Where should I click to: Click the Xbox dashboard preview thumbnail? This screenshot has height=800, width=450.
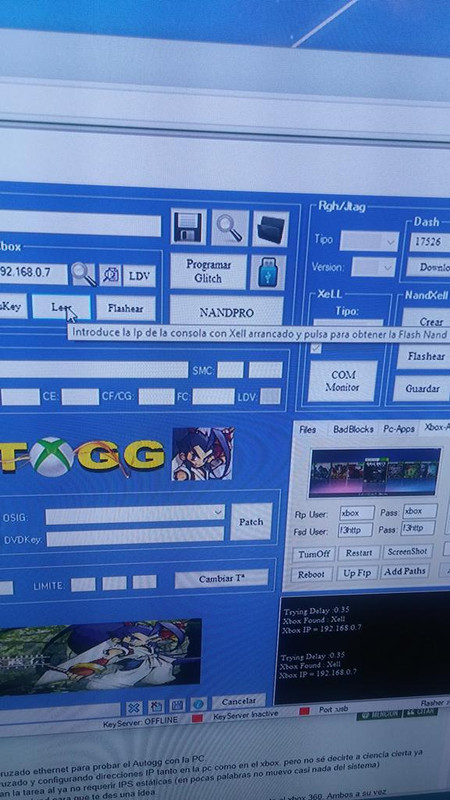point(374,472)
